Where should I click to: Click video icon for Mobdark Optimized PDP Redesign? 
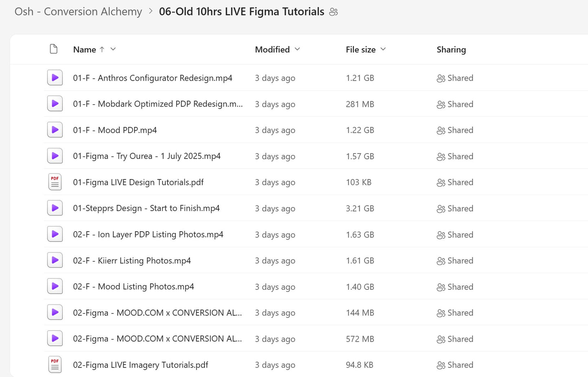pos(55,104)
